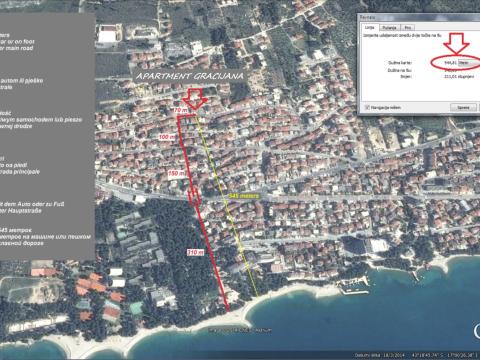Open the Putanja tab in ruler dialog

[x=389, y=28]
